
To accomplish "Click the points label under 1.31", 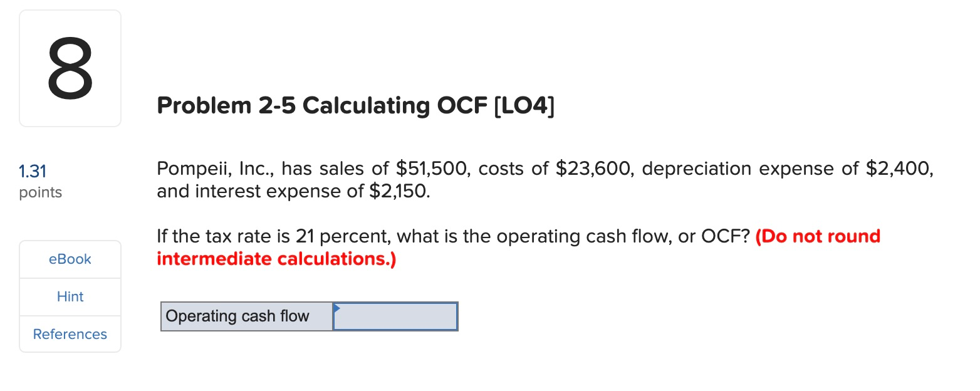I will pos(40,192).
